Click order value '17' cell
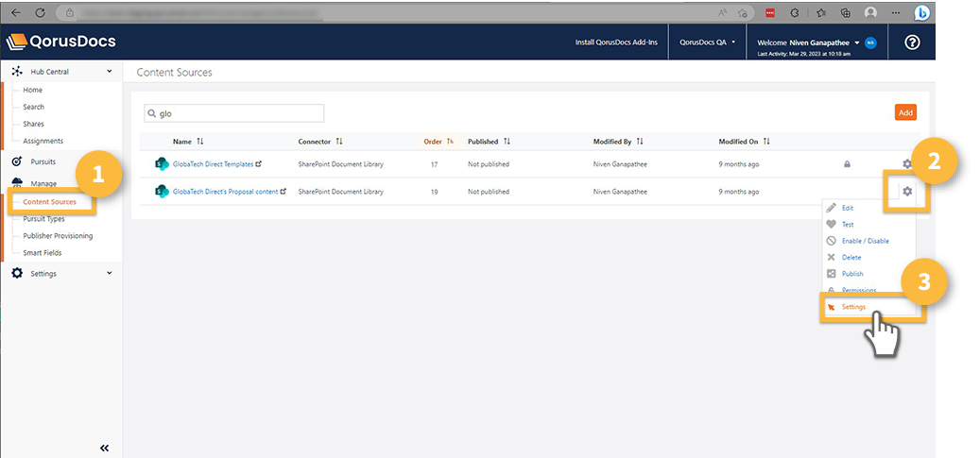Viewport: 980px width, 458px height. point(434,164)
